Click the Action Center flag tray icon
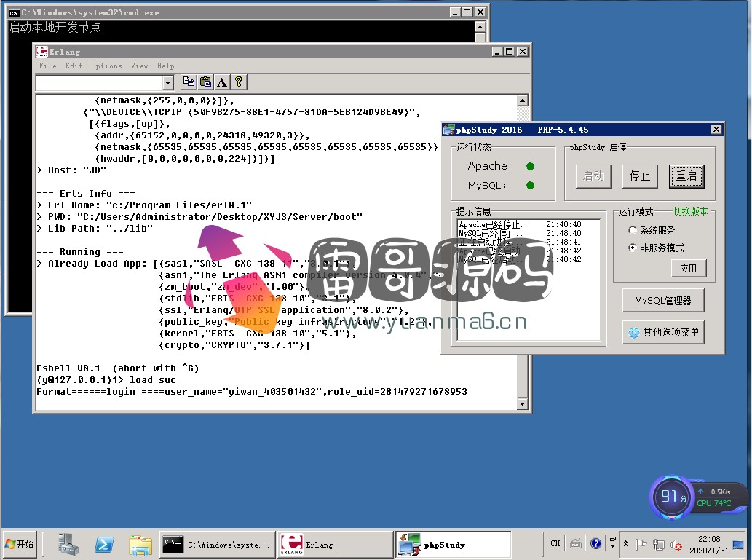 pos(641,544)
